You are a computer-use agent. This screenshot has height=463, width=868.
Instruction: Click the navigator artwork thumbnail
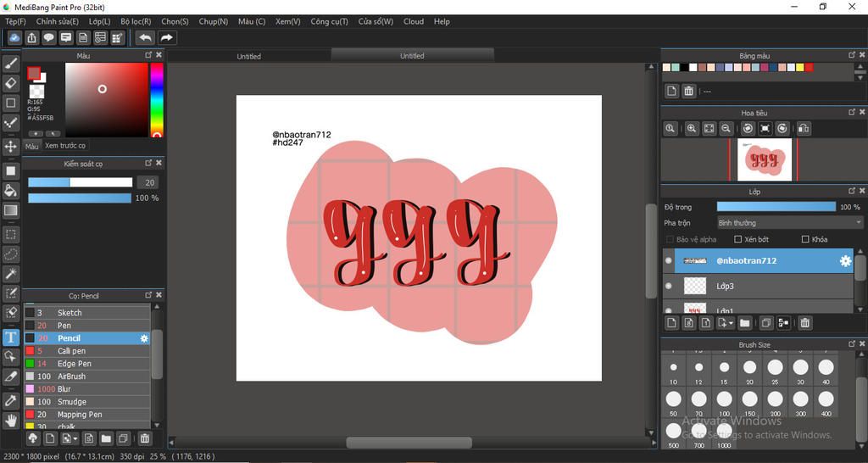pos(765,159)
